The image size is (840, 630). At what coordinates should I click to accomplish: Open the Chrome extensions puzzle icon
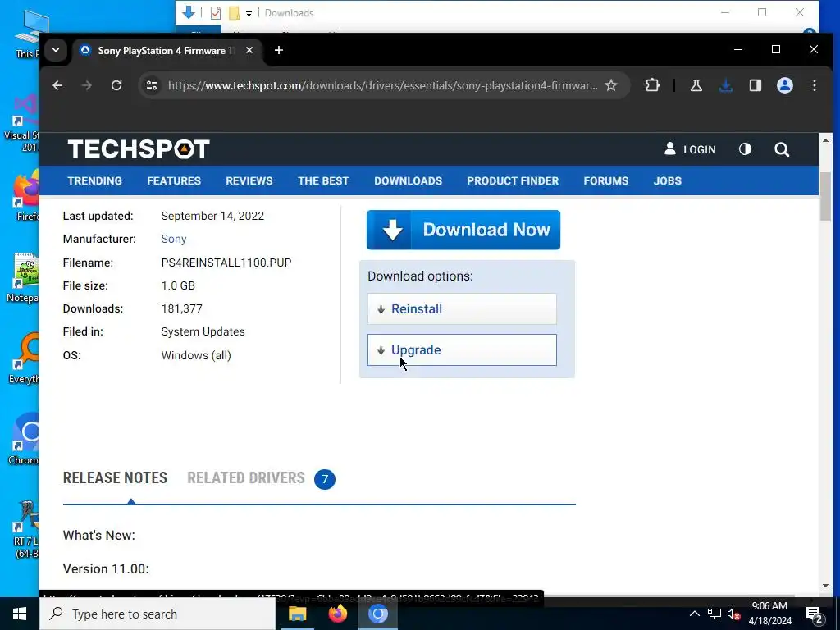point(652,85)
